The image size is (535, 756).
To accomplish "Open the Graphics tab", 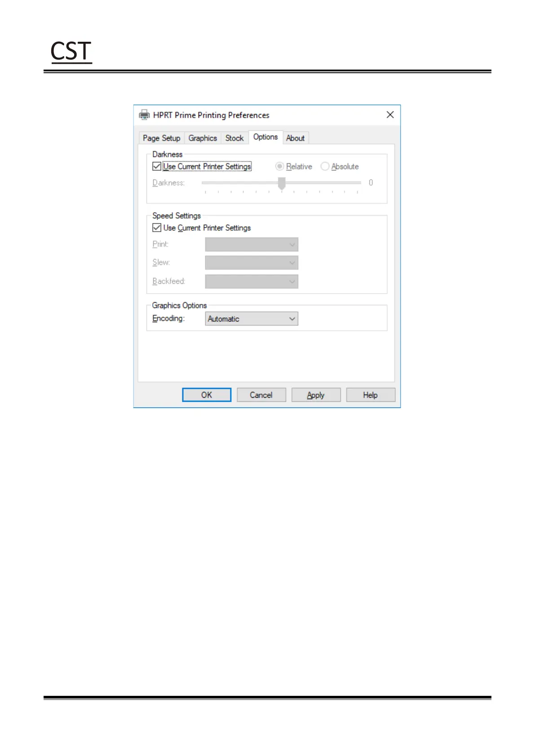I will click(x=203, y=138).
